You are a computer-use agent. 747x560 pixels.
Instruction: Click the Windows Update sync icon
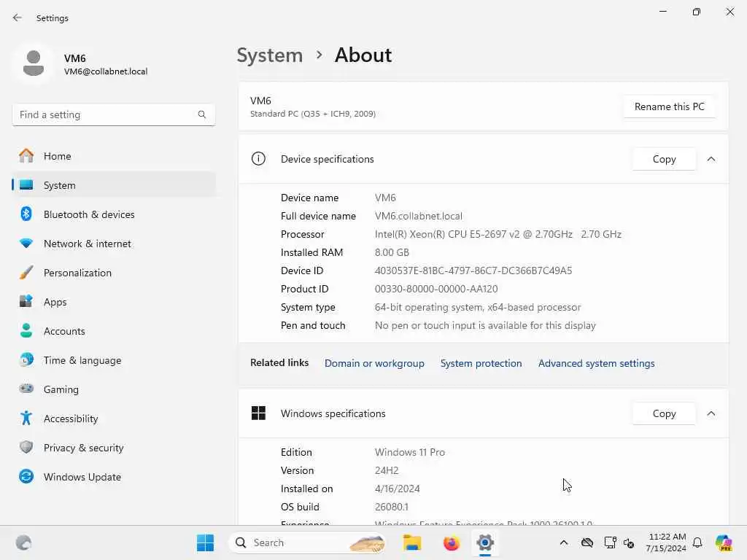pos(26,476)
